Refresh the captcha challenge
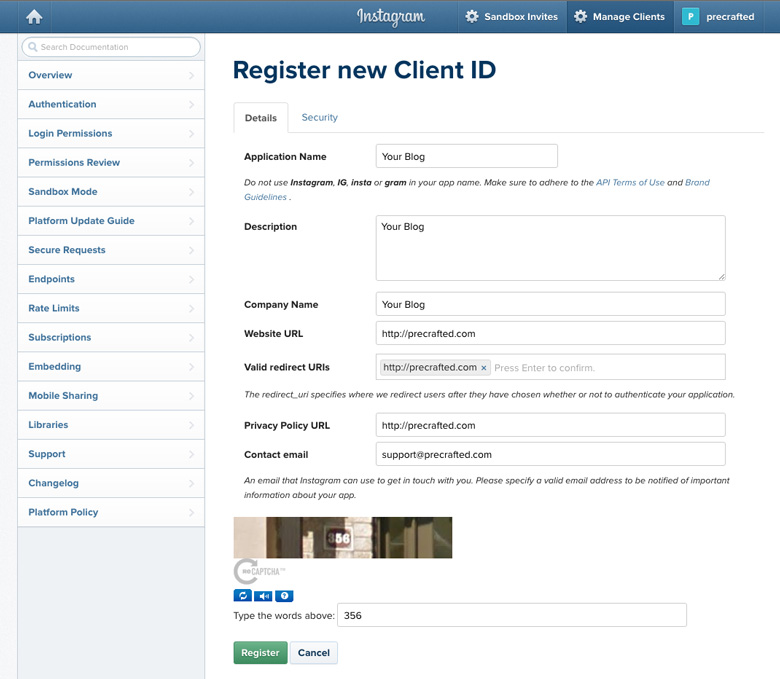This screenshot has height=679, width=780. [x=243, y=595]
